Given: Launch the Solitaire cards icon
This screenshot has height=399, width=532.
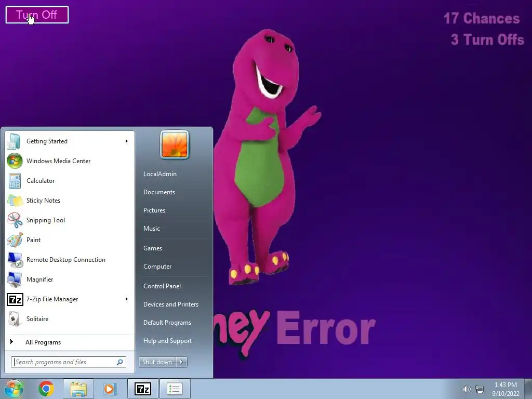Looking at the screenshot, I should pos(14,319).
